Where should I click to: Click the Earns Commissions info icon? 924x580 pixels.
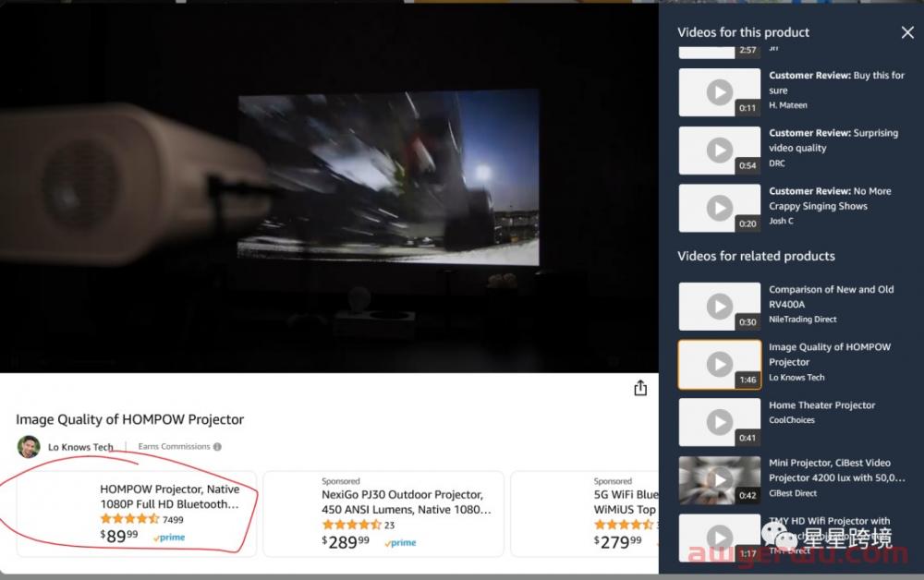[x=217, y=446]
